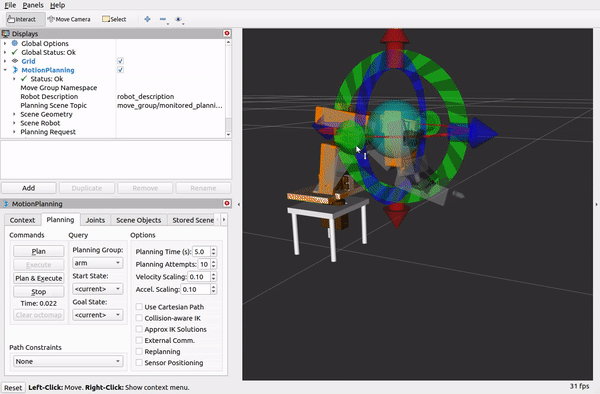Image resolution: width=600 pixels, height=394 pixels.
Task: Expand the Planning Request item
Action: (x=14, y=132)
